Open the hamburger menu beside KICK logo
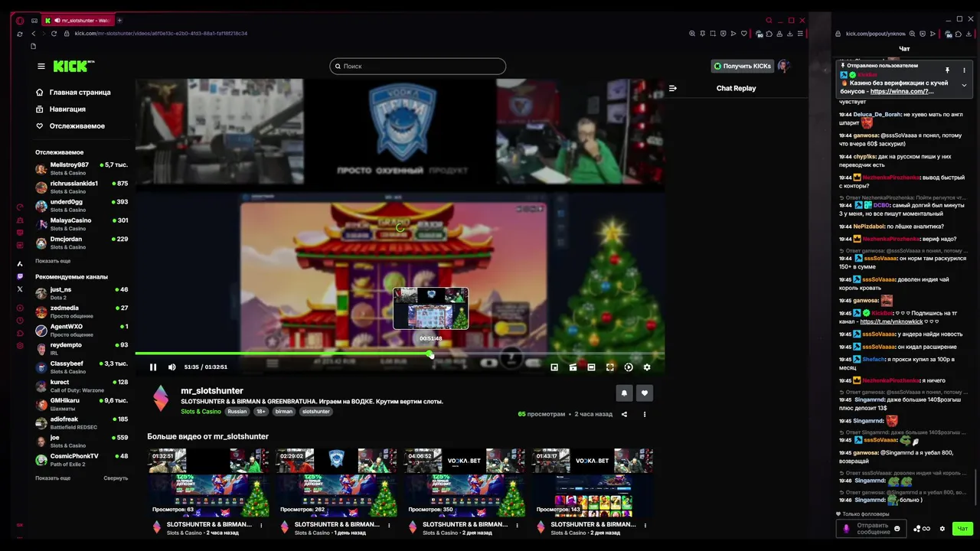This screenshot has height=551, width=980. [x=41, y=67]
